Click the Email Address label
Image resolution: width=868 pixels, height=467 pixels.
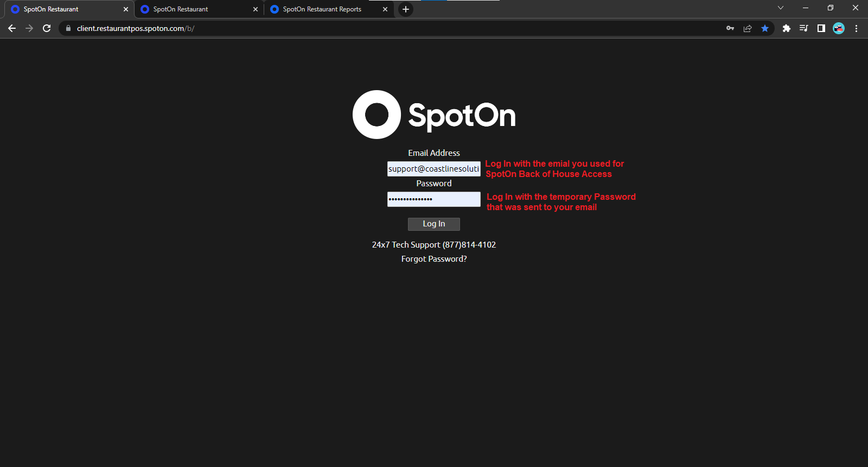click(434, 153)
